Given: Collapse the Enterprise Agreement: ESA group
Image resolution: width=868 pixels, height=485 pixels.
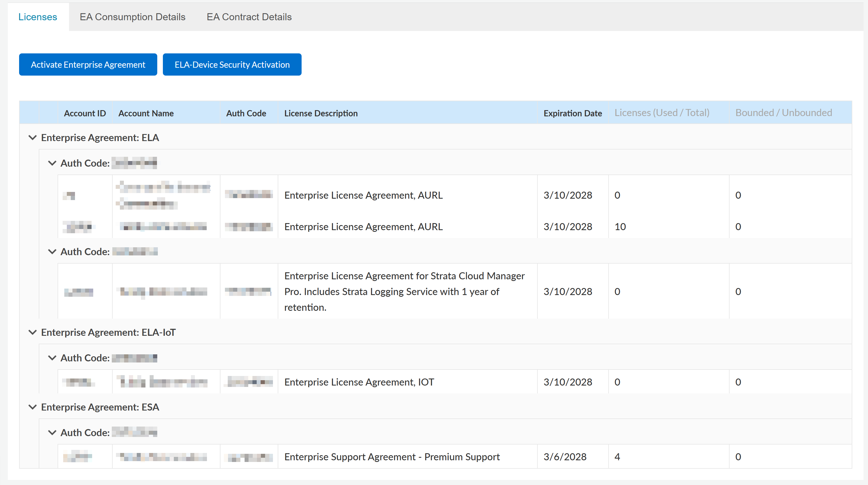Looking at the screenshot, I should (x=32, y=407).
